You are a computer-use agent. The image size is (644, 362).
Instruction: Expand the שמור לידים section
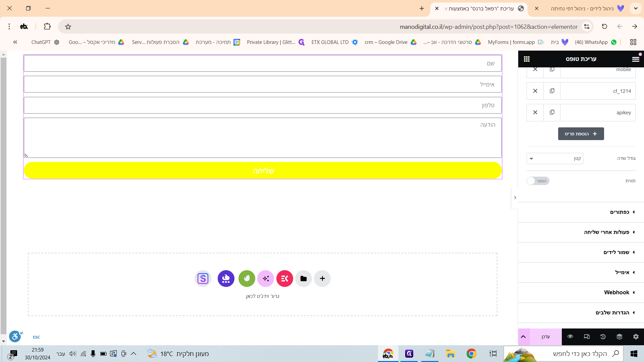pos(581,252)
